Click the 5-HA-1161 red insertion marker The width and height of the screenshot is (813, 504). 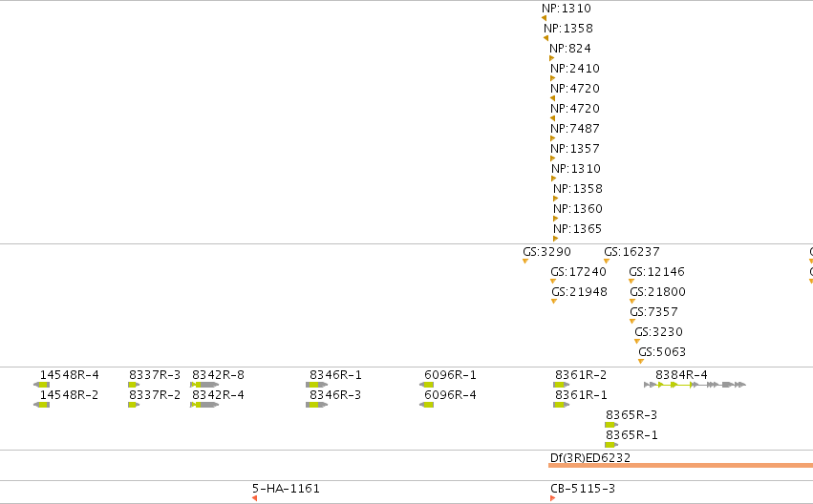pos(254,498)
